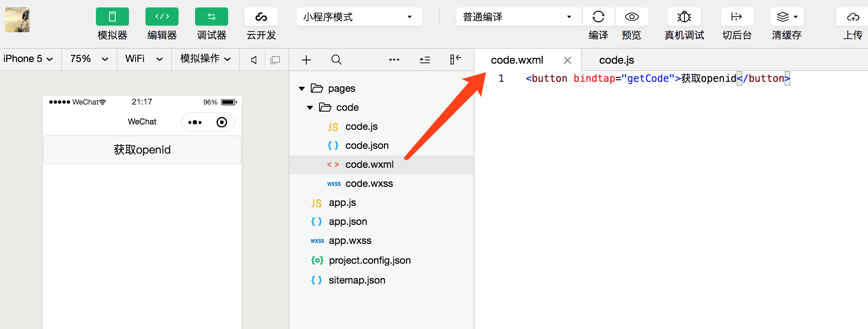Viewport: 868px width, 329px height.
Task: Toggle the editor (编辑器) panel
Action: coord(162,17)
